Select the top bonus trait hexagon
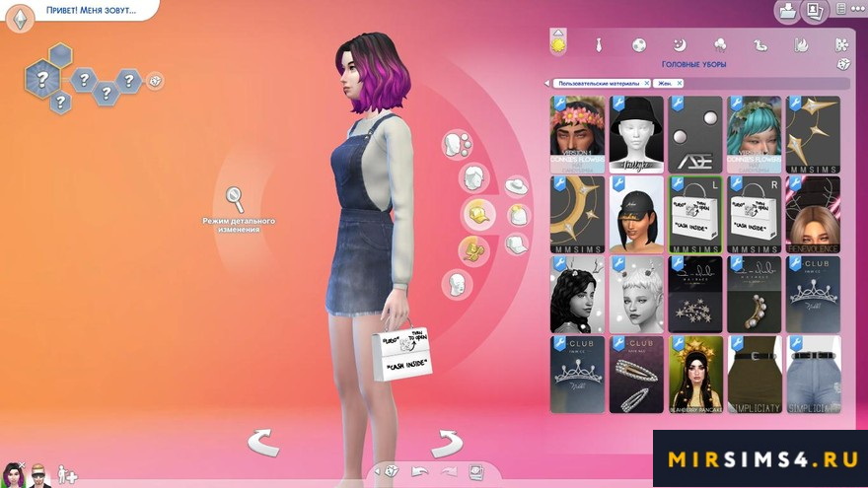The image size is (868, 488). click(x=60, y=55)
